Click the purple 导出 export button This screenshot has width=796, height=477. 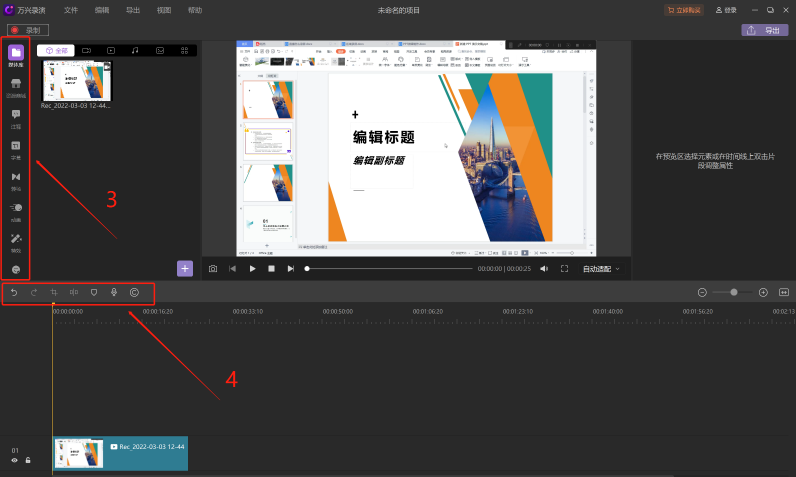pos(765,30)
